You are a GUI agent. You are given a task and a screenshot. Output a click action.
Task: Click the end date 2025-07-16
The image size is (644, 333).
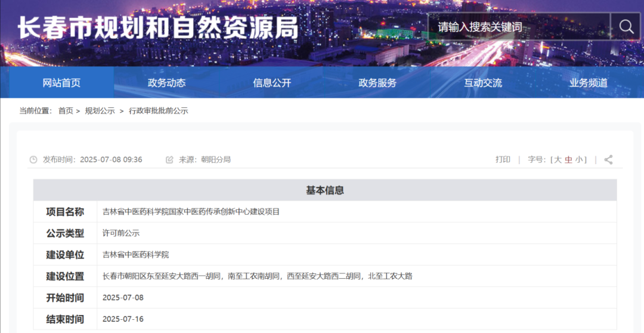(x=123, y=319)
